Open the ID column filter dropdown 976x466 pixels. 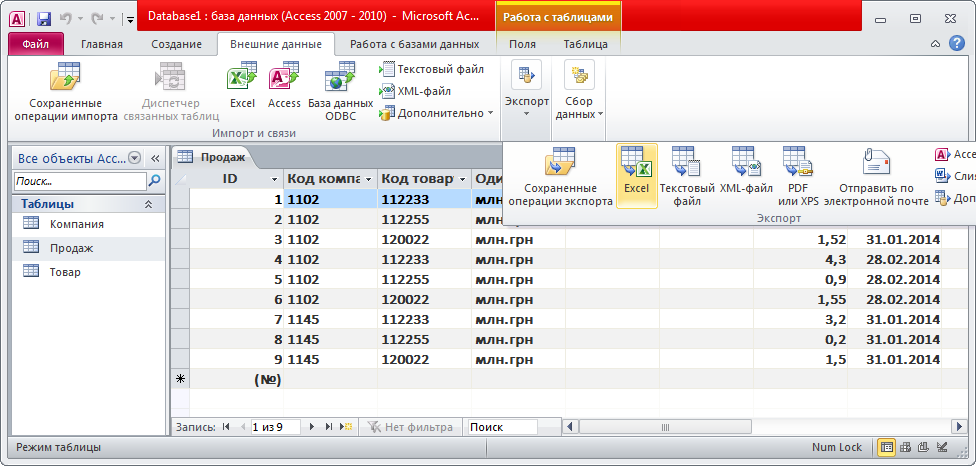pyautogui.click(x=274, y=180)
